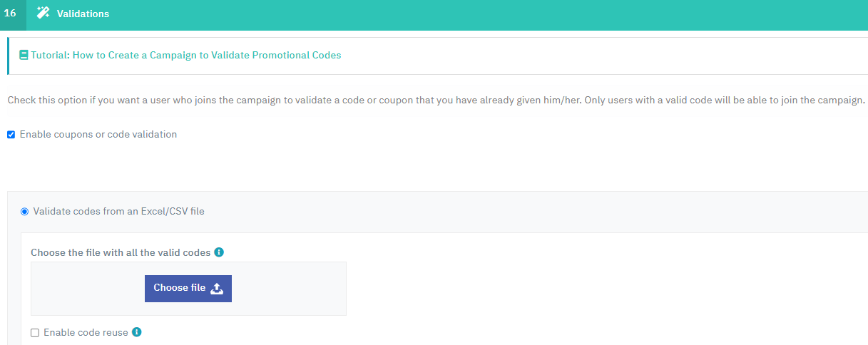This screenshot has height=345, width=868.
Task: Select the Excel/CSV file validation radio button
Action: pyautogui.click(x=25, y=212)
